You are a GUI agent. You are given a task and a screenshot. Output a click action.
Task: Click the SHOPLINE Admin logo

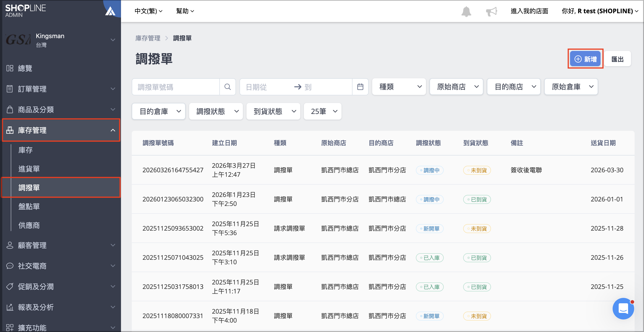click(x=26, y=11)
